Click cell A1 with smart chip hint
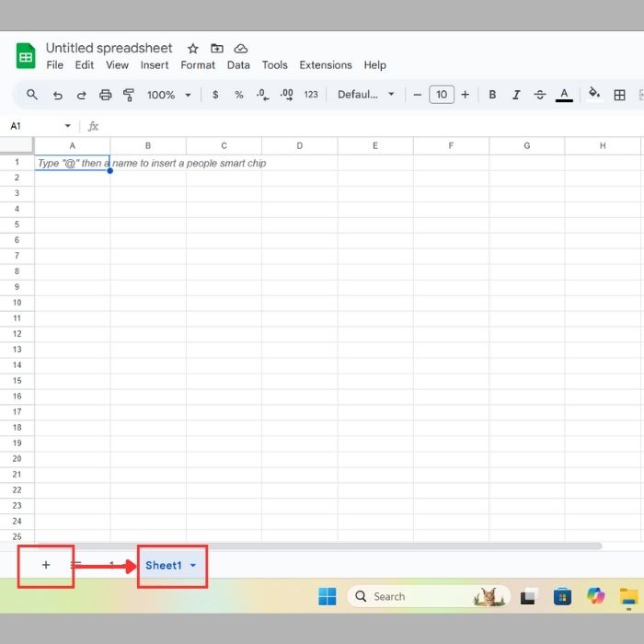 pyautogui.click(x=73, y=163)
